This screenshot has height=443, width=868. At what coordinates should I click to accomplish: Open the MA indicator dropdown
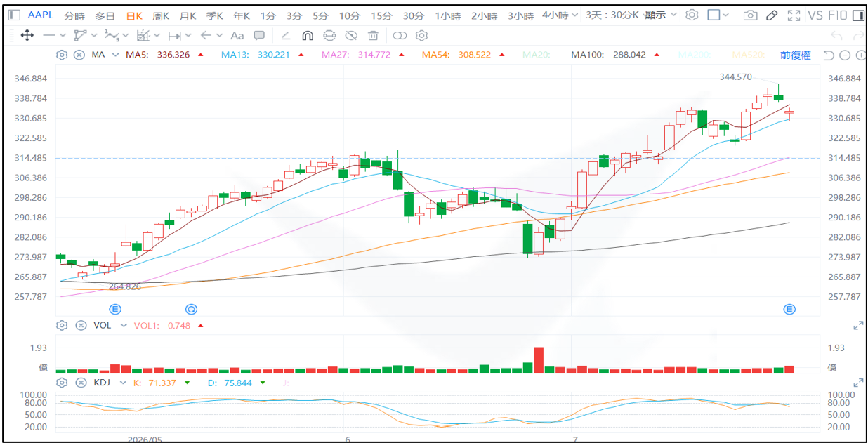point(114,55)
